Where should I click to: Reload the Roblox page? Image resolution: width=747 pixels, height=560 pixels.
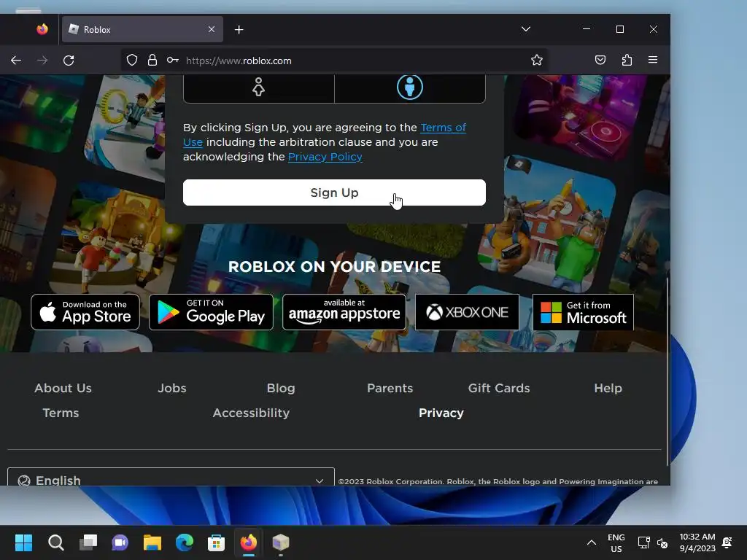tap(69, 61)
